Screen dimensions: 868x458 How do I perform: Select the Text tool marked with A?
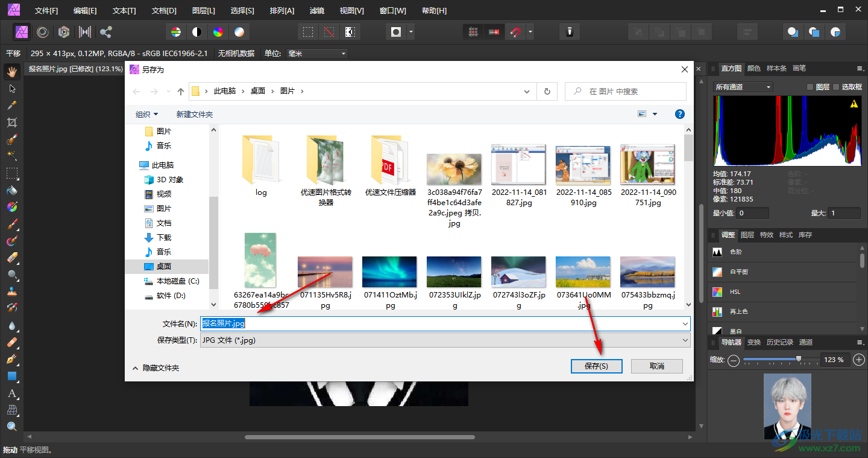[11, 393]
